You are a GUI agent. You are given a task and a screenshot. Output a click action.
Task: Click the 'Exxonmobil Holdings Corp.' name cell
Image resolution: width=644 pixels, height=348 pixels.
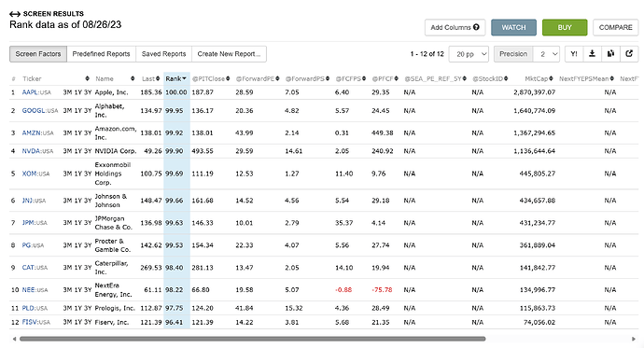pyautogui.click(x=113, y=174)
